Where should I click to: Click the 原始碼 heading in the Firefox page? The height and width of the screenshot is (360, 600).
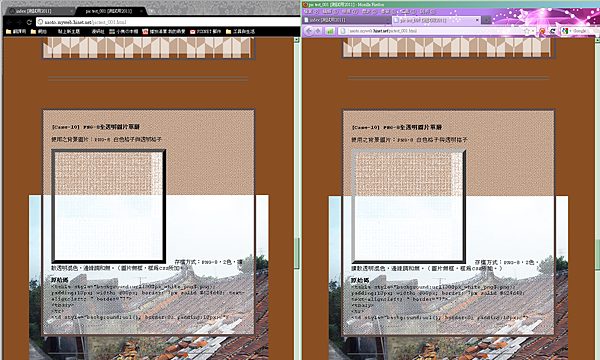coord(360,280)
